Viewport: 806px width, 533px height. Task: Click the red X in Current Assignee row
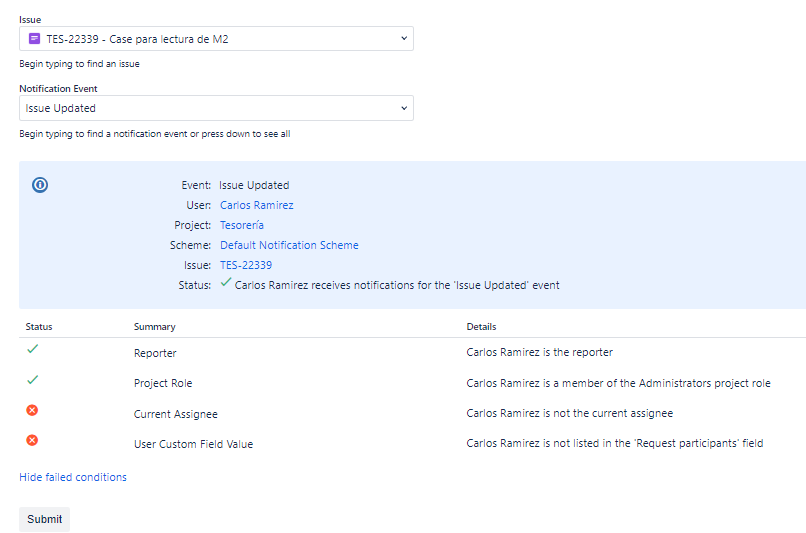coord(32,410)
